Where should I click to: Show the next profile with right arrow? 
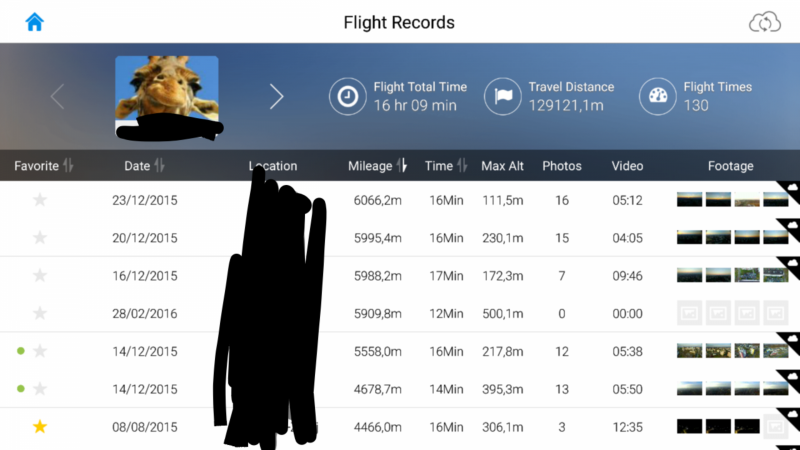[277, 96]
